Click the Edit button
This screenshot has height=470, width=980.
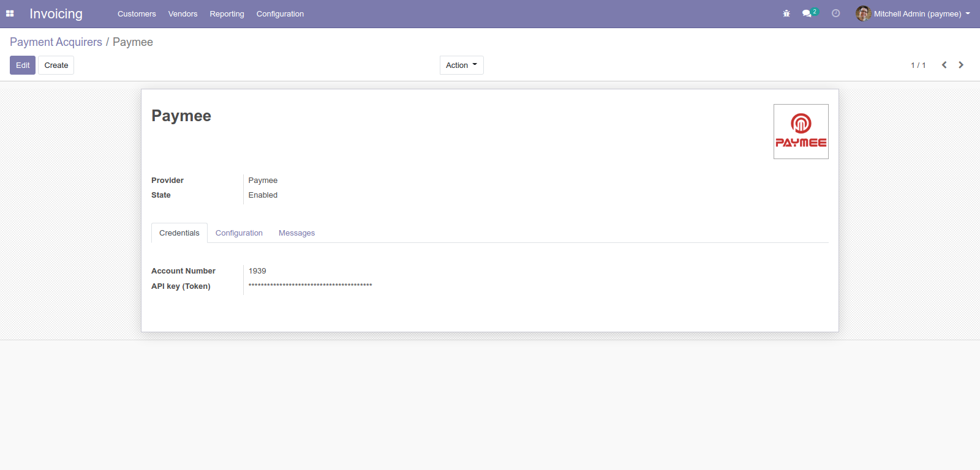[23, 65]
